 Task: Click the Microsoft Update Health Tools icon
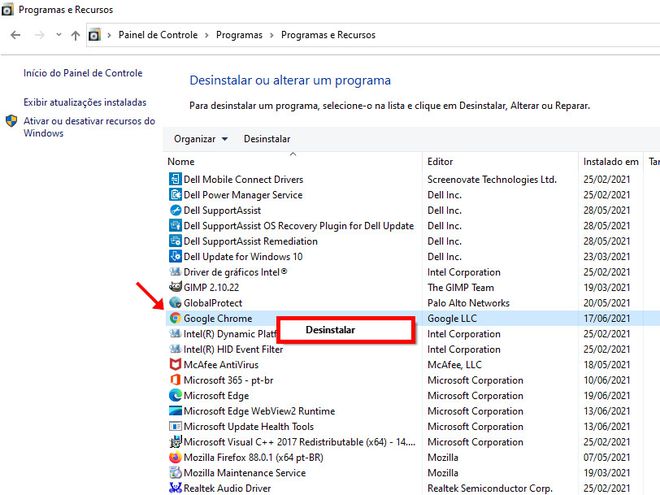tap(175, 426)
